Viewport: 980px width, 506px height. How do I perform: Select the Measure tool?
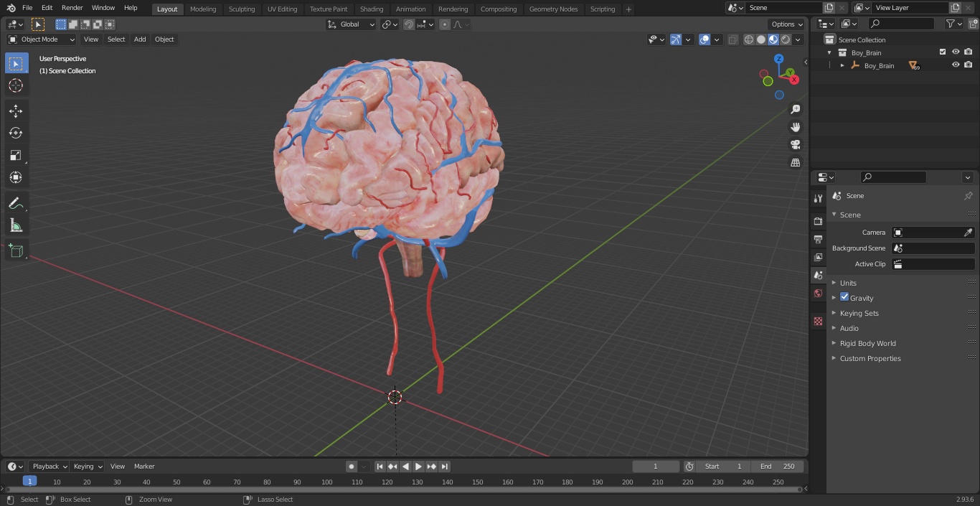point(16,225)
